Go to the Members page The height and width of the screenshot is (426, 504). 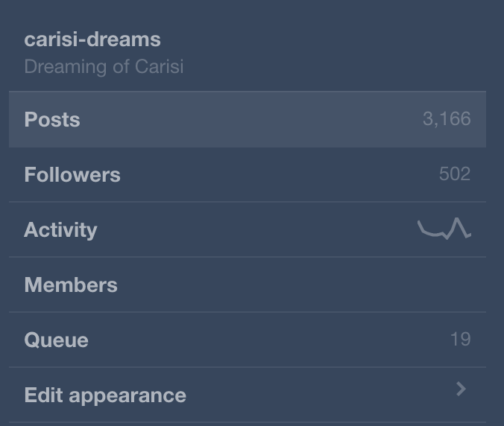(x=71, y=284)
